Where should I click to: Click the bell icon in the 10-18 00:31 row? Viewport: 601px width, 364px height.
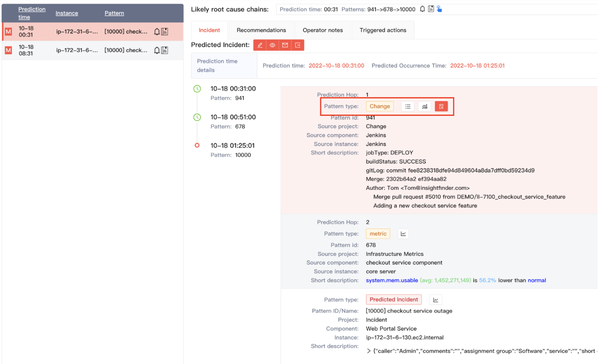(x=157, y=31)
